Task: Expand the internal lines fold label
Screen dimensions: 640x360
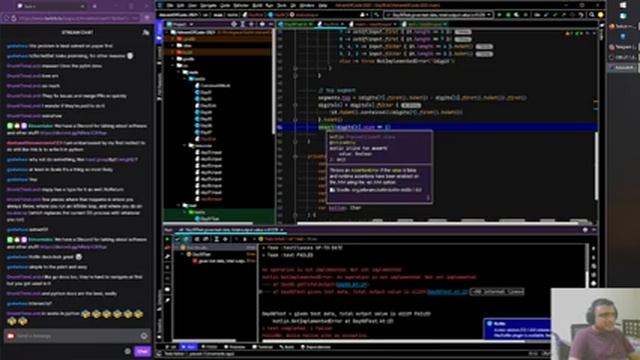Action: point(497,292)
